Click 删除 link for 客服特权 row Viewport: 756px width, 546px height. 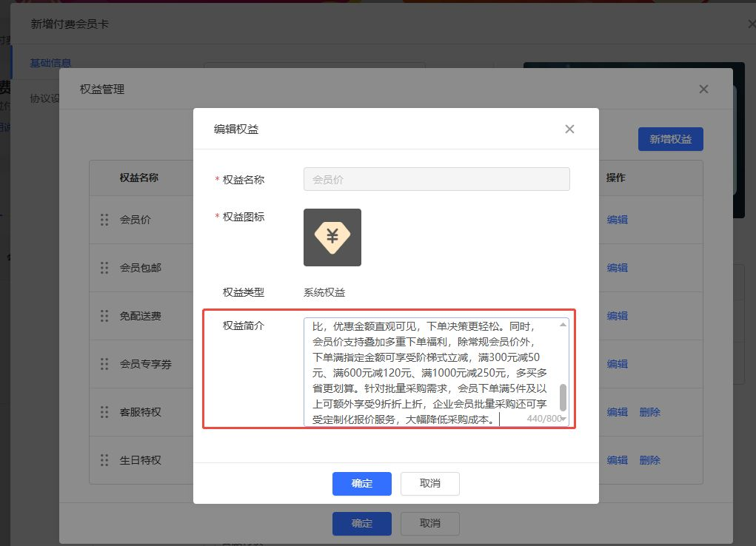pos(649,412)
